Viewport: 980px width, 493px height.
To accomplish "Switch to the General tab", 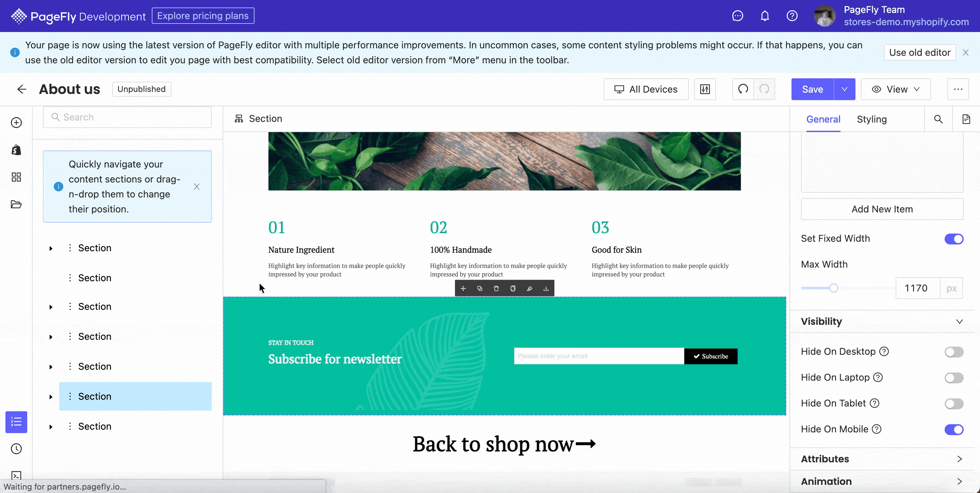I will coord(823,120).
